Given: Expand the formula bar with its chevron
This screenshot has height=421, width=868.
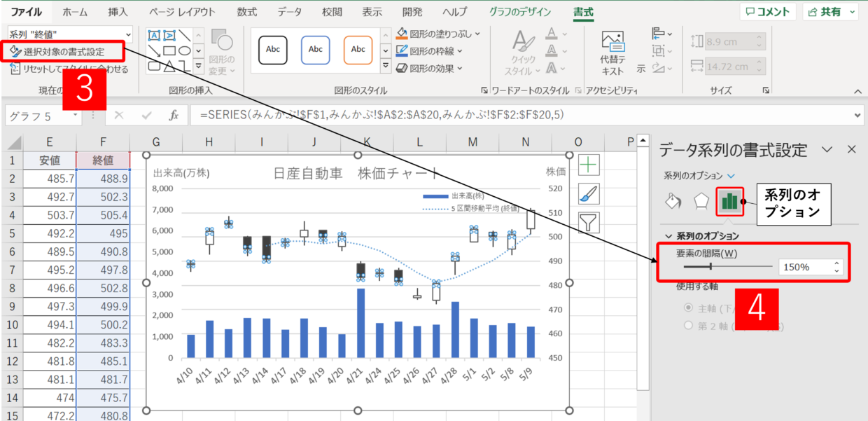Looking at the screenshot, I should (x=858, y=116).
